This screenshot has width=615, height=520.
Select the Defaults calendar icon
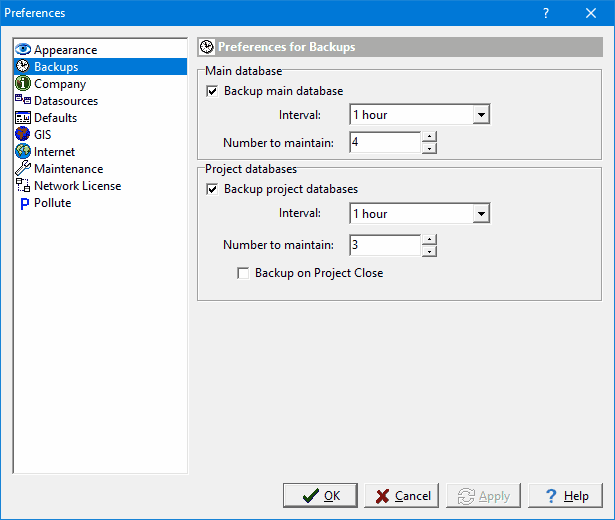pos(23,117)
